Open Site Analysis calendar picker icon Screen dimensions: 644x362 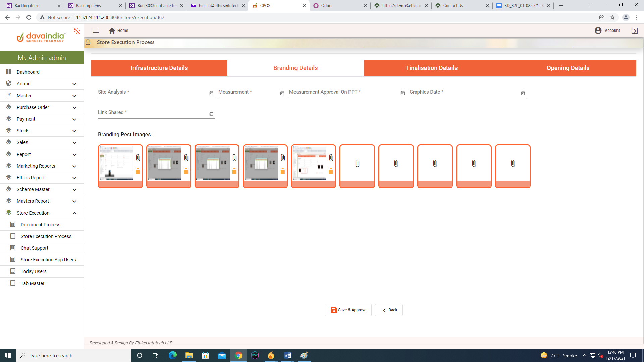[211, 93]
